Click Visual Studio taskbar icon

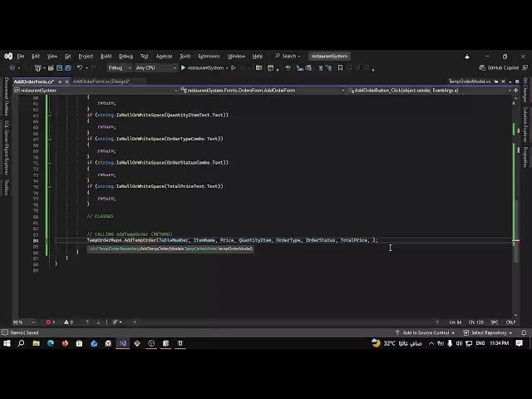pos(122,343)
